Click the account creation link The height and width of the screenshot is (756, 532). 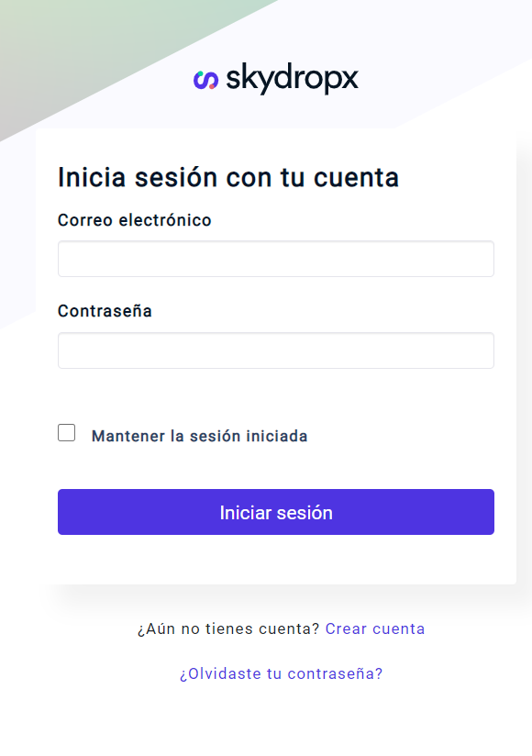coord(375,628)
